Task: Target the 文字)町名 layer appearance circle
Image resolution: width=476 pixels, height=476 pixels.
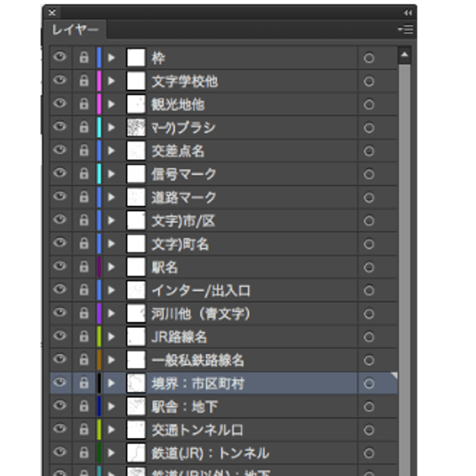Action: (369, 244)
